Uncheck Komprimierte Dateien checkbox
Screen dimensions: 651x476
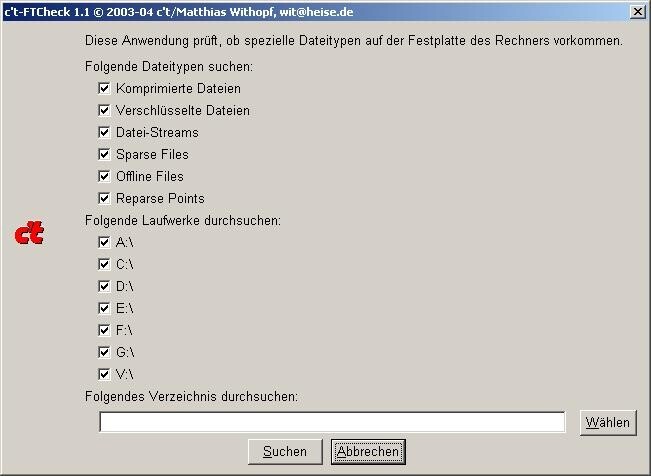104,88
